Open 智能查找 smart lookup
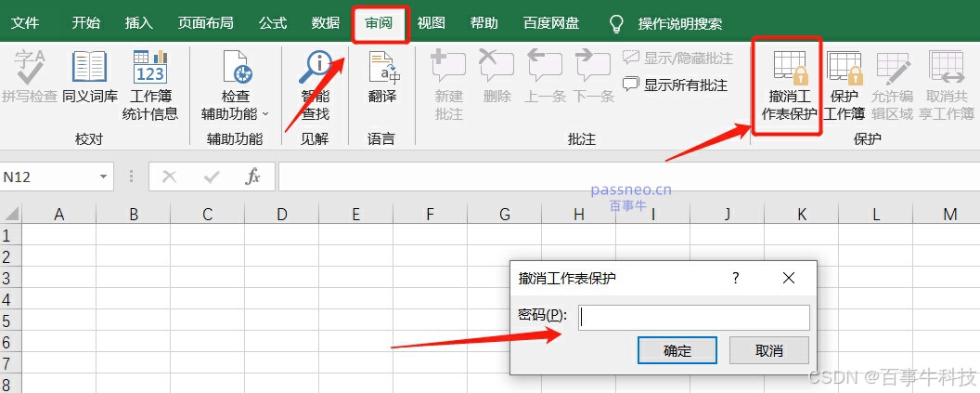 click(315, 85)
